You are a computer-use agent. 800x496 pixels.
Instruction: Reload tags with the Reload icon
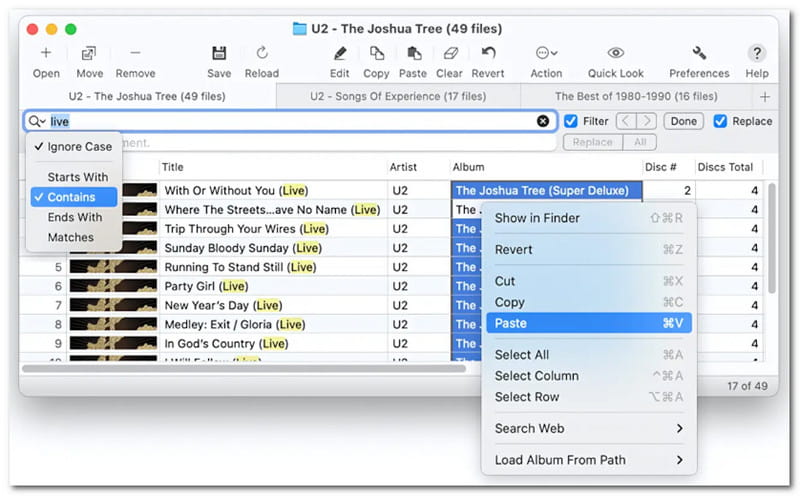pyautogui.click(x=262, y=53)
